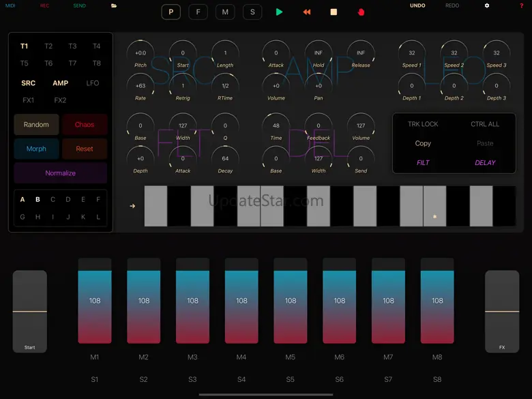Click the orange rewind icon
The image size is (532, 399).
pos(307,12)
